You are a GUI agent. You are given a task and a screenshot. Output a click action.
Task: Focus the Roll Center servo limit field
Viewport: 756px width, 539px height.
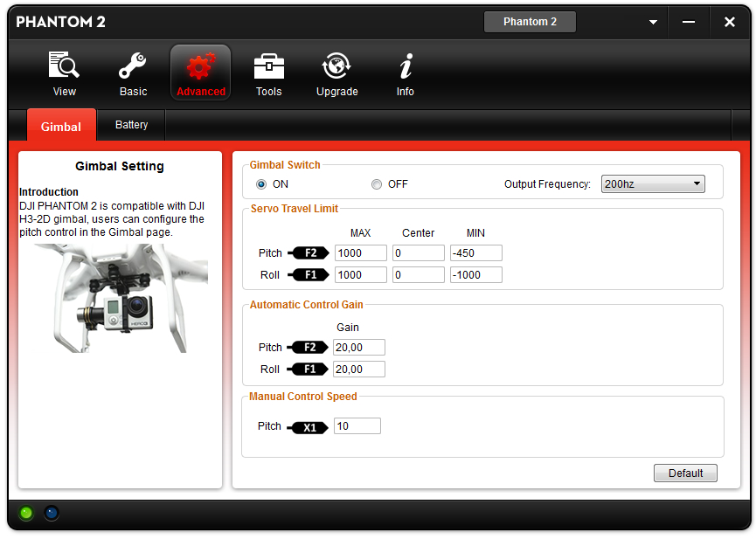419,275
